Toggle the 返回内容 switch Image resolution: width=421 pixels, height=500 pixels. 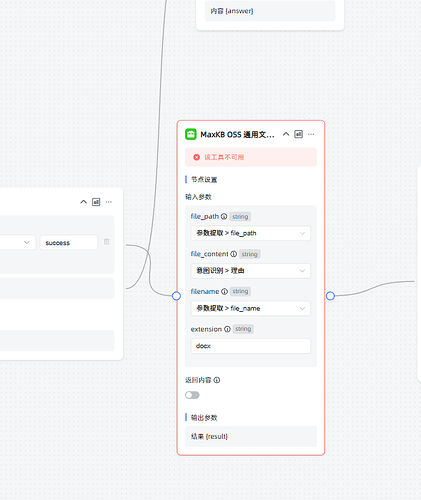(192, 395)
